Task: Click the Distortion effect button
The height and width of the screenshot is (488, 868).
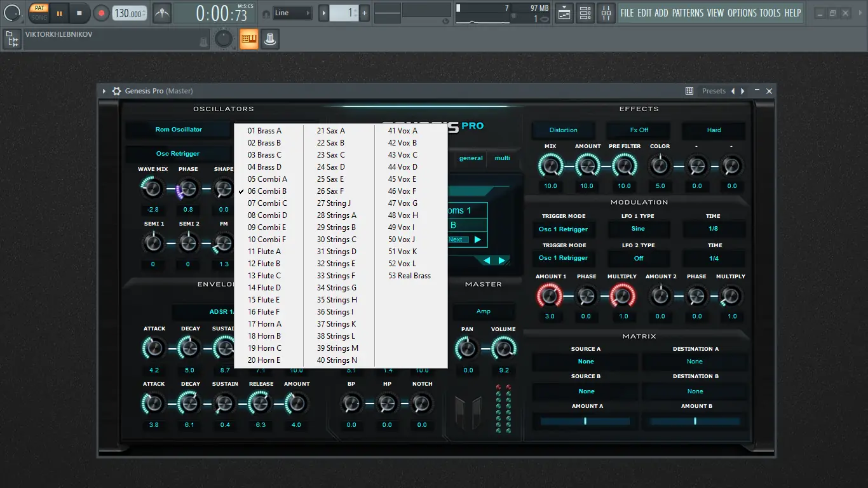Action: click(563, 130)
